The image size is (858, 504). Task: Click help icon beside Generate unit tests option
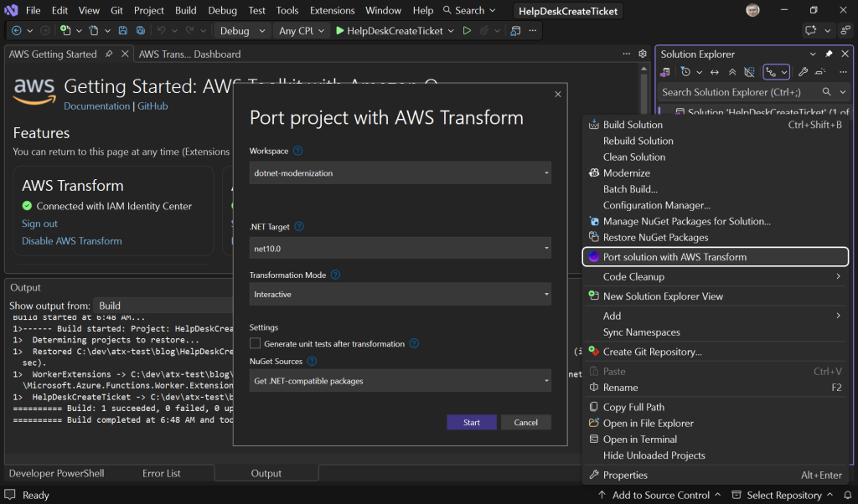pyautogui.click(x=414, y=343)
